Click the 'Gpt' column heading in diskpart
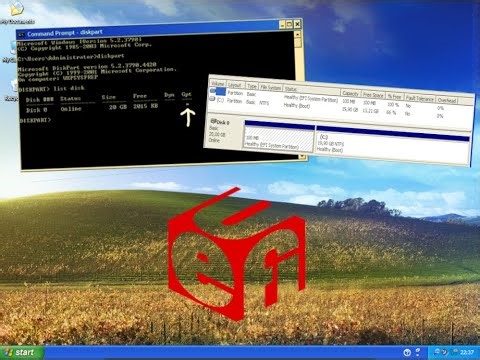480x360 pixels. (186, 94)
